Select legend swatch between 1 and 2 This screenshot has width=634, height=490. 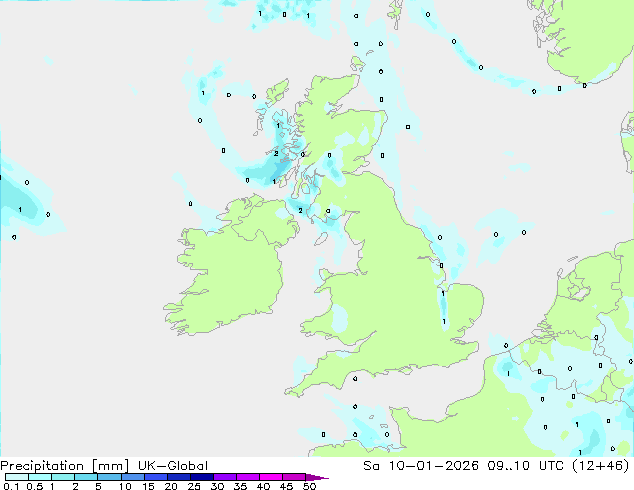(x=63, y=477)
